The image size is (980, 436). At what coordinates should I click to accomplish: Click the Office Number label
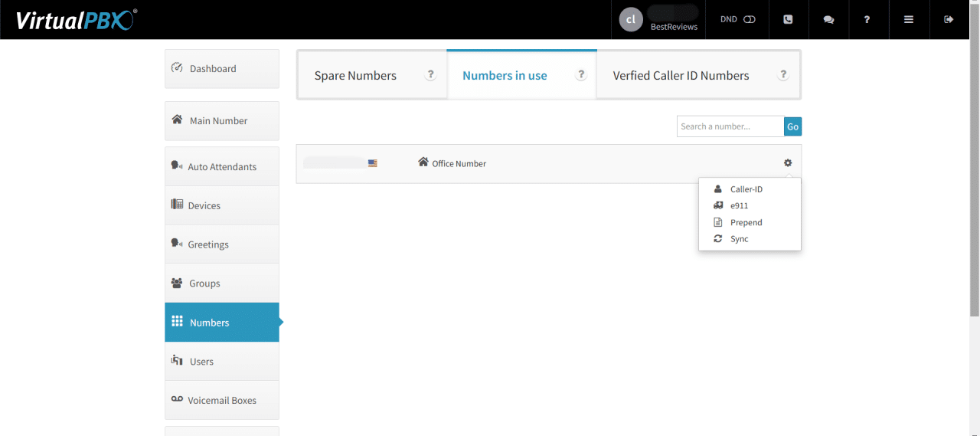pyautogui.click(x=459, y=163)
